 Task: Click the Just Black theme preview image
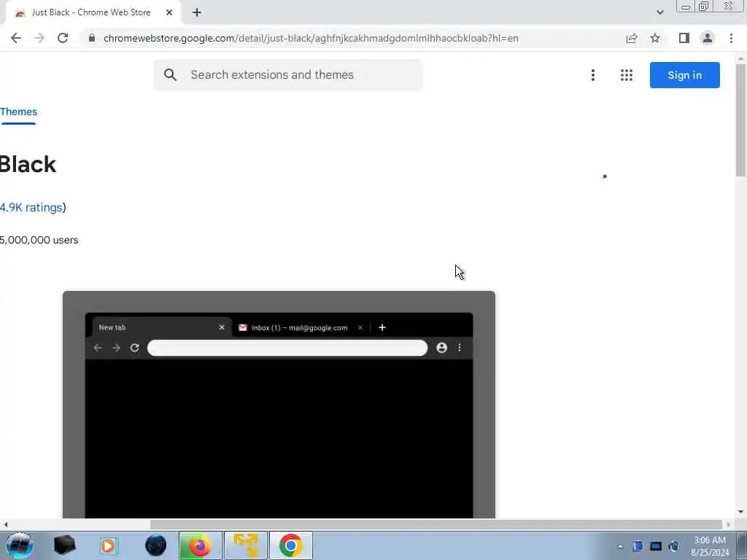(279, 404)
